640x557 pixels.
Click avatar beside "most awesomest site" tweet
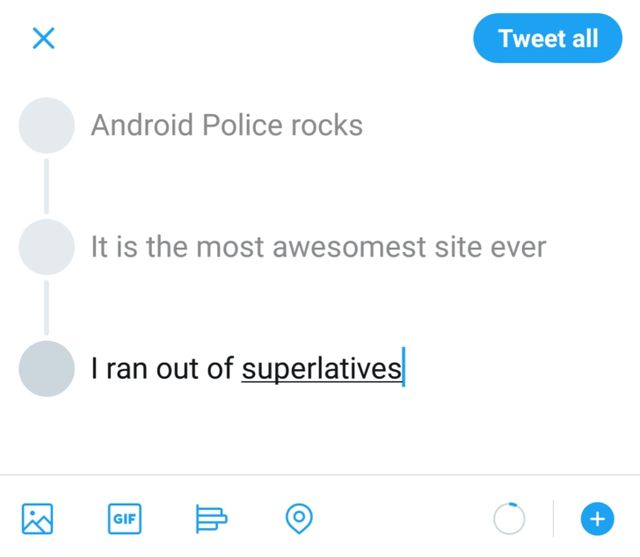[x=47, y=247]
